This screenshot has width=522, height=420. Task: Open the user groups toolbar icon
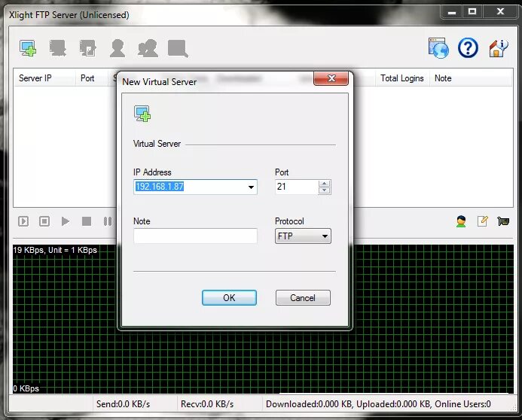pos(148,49)
